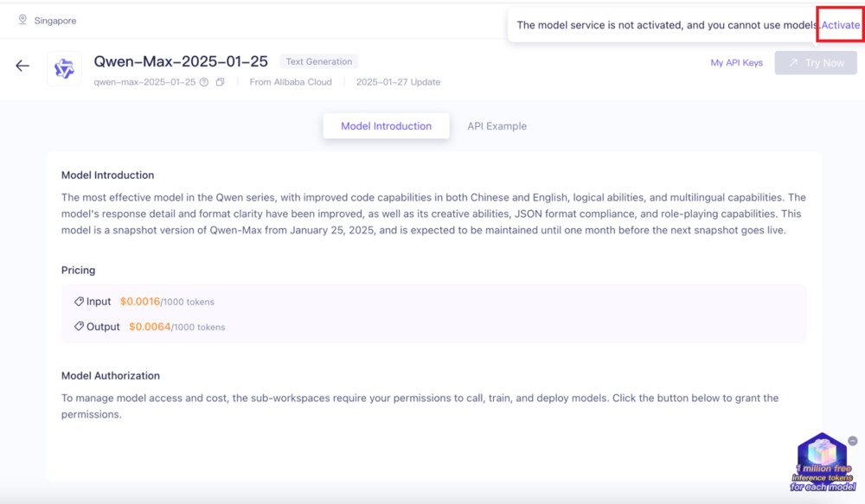
Task: Open My API Keys link
Action: point(736,63)
